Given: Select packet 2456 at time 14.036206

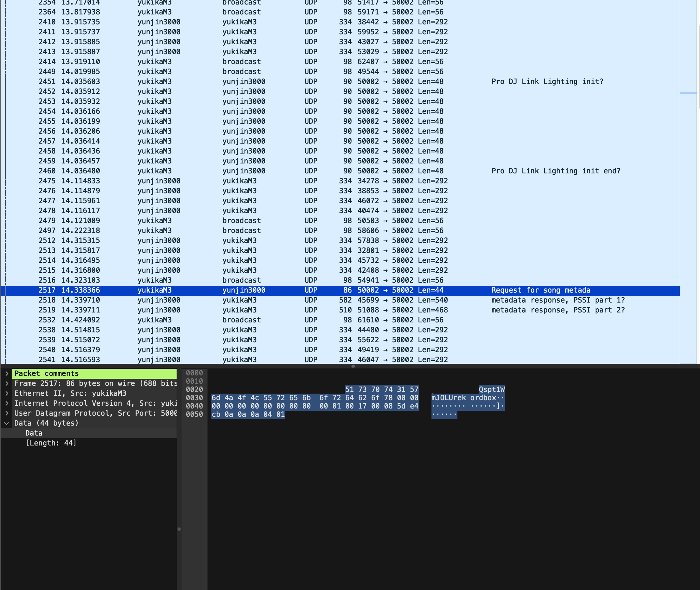Looking at the screenshot, I should point(340,131).
